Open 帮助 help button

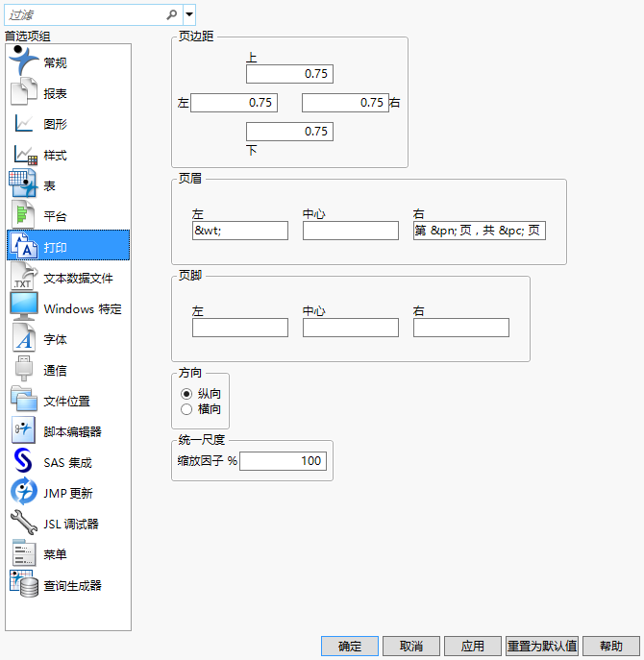pos(611,647)
